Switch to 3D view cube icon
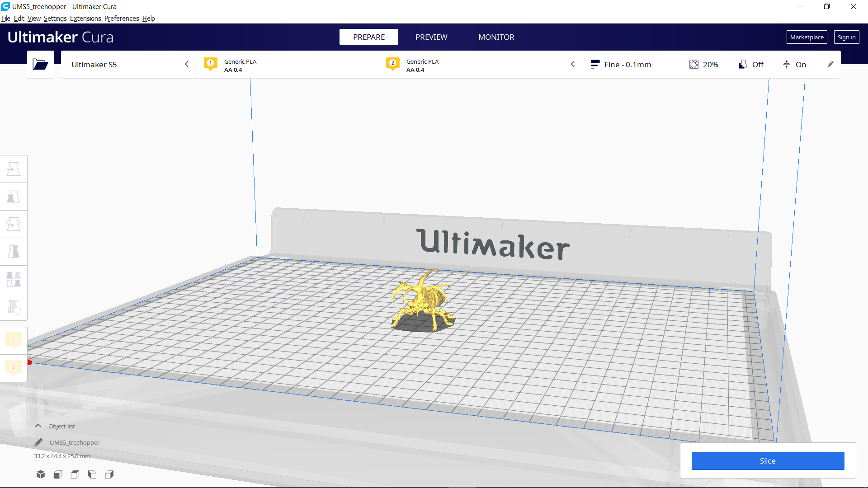The image size is (868, 488). pyautogui.click(x=41, y=474)
